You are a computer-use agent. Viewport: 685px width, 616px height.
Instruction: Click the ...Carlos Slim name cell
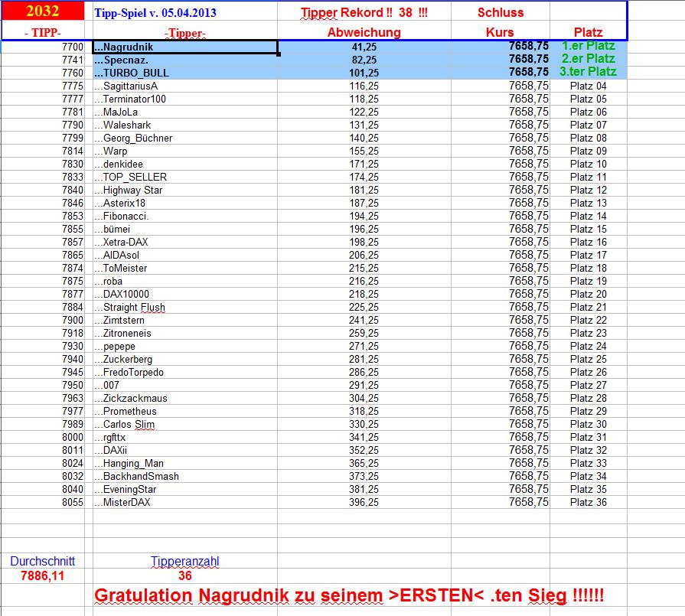[x=185, y=424]
